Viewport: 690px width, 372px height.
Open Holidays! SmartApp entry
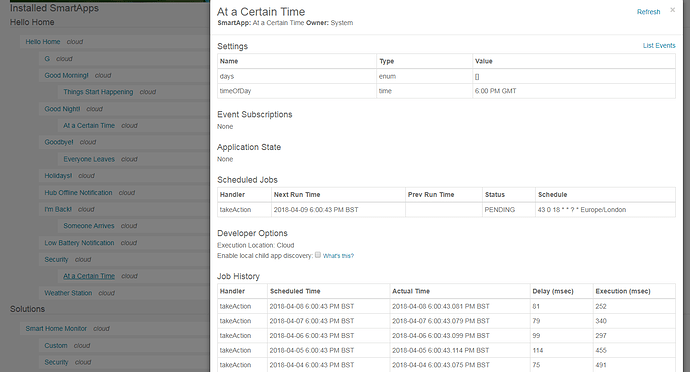tap(58, 176)
